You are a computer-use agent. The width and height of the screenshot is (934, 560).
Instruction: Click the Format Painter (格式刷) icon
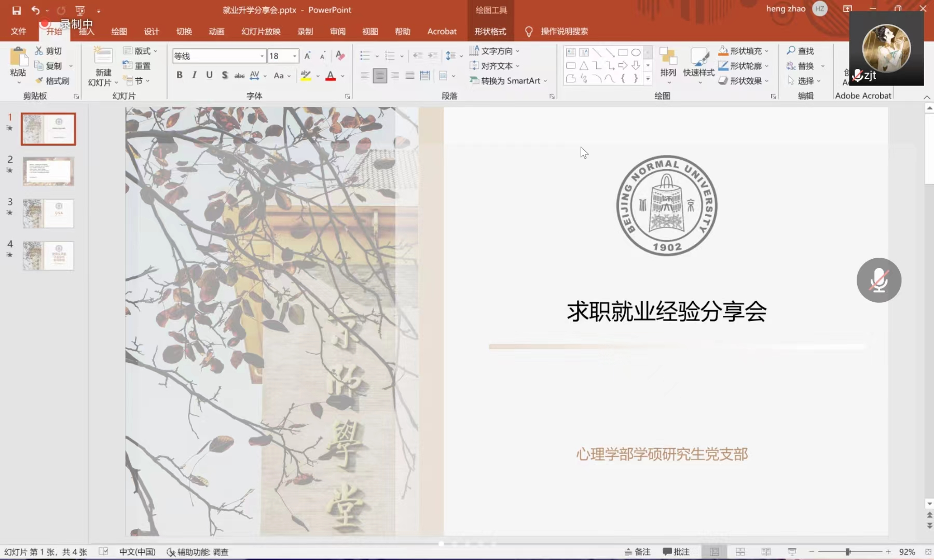39,81
